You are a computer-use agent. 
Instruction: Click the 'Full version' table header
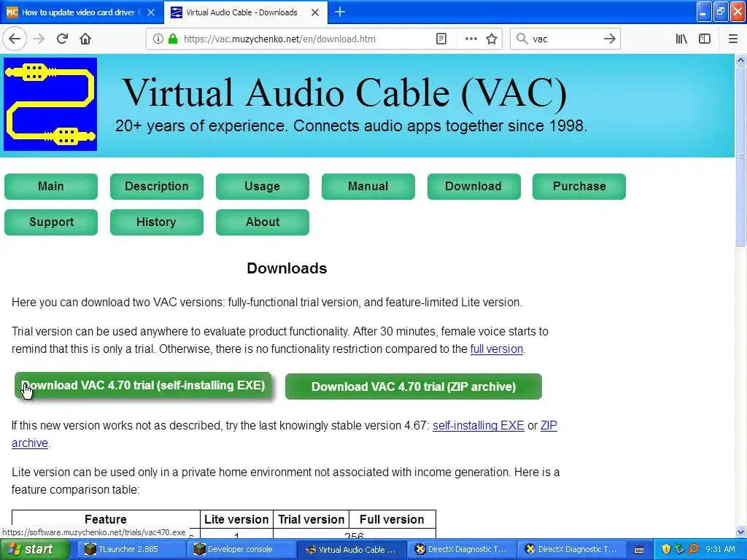click(x=392, y=519)
